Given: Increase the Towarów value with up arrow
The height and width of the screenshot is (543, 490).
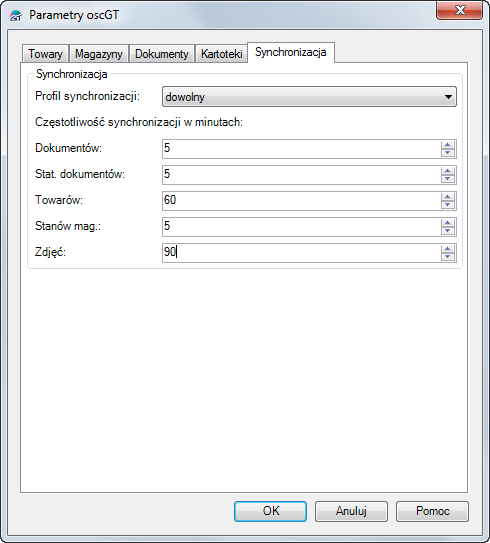Looking at the screenshot, I should (448, 197).
